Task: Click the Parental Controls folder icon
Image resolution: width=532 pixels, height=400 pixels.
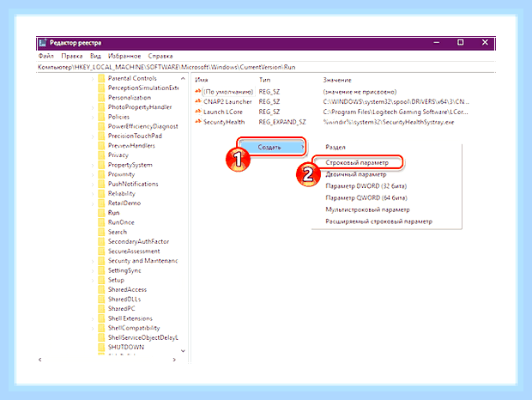Action: tap(101, 78)
